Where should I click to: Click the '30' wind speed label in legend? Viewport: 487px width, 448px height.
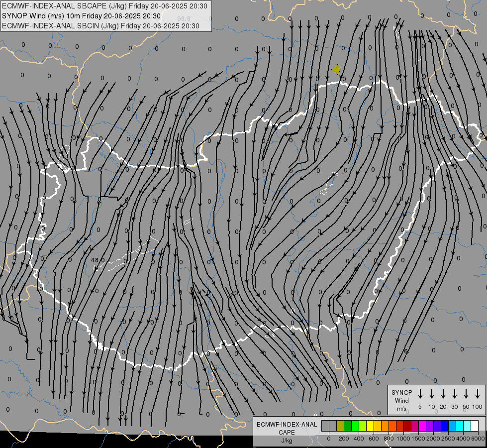point(454,407)
